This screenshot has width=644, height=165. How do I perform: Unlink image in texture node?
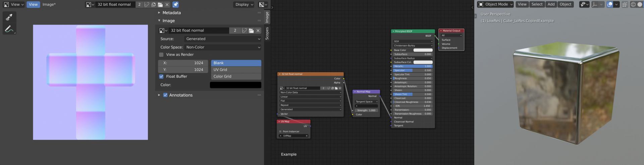[340, 88]
